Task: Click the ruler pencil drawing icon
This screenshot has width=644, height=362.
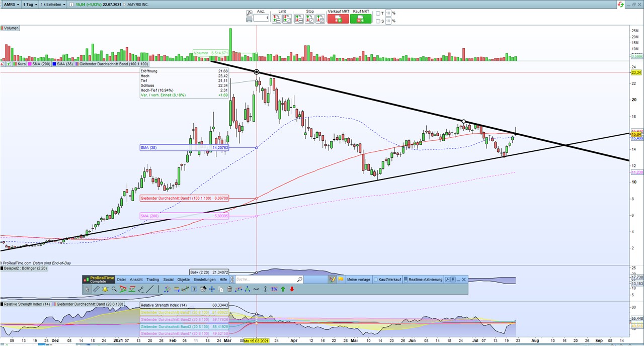Action: pos(96,289)
